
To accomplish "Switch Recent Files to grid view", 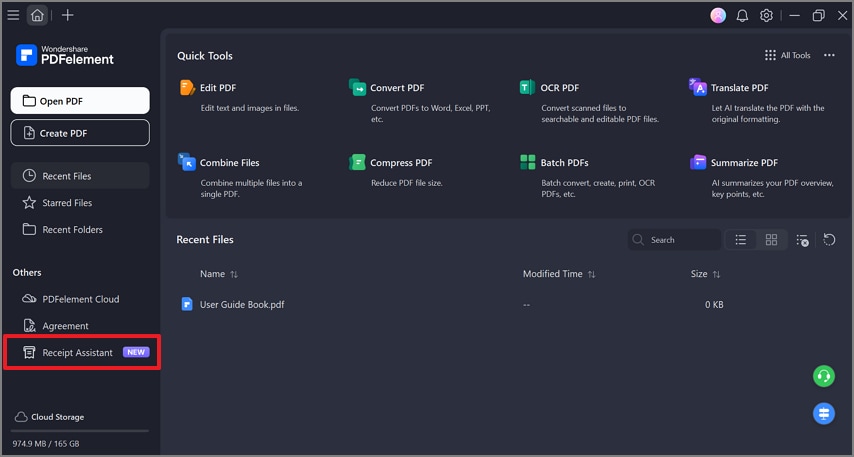I will coord(771,240).
